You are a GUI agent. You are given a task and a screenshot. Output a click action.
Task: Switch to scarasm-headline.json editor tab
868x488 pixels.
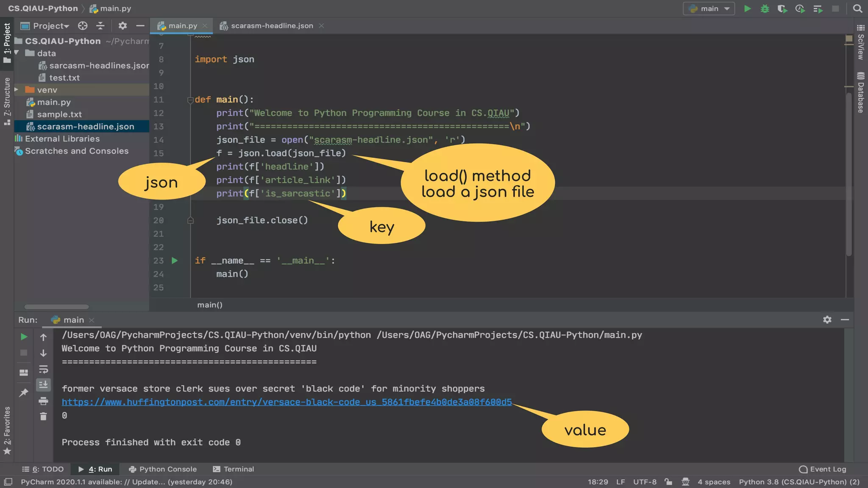coord(272,26)
